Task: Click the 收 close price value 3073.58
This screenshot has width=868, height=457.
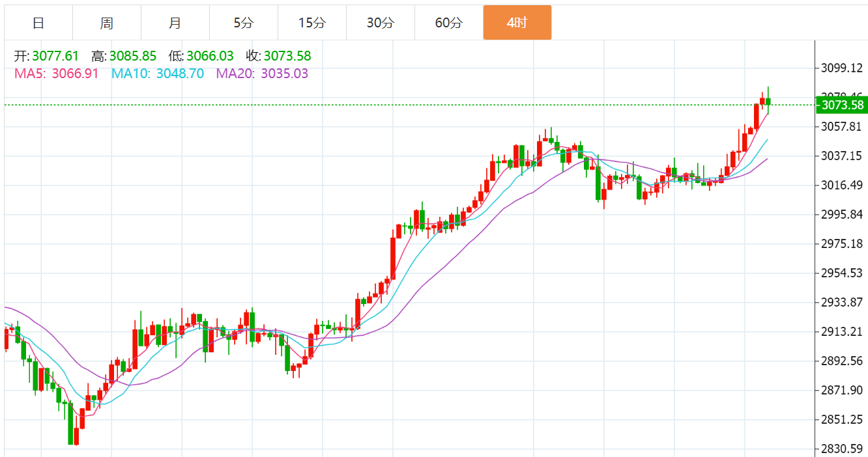Action: click(287, 57)
